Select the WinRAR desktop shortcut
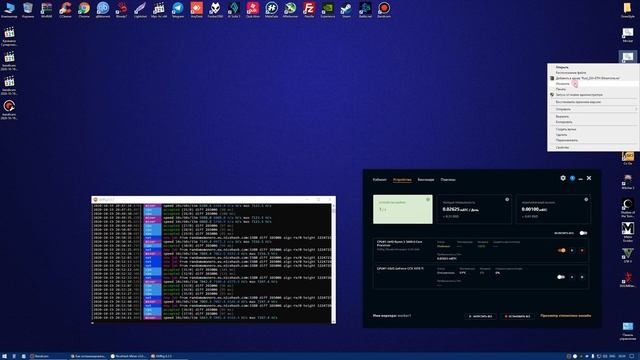 [x=47, y=9]
